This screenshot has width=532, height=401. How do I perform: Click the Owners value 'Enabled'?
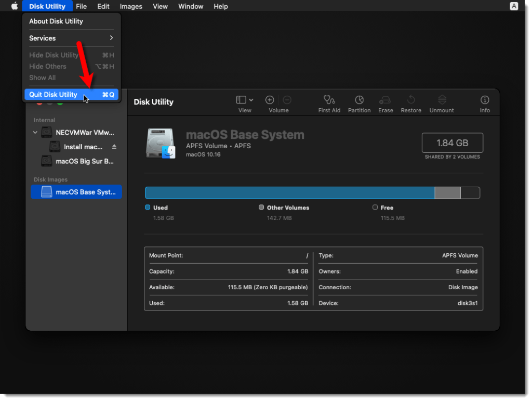pos(467,271)
